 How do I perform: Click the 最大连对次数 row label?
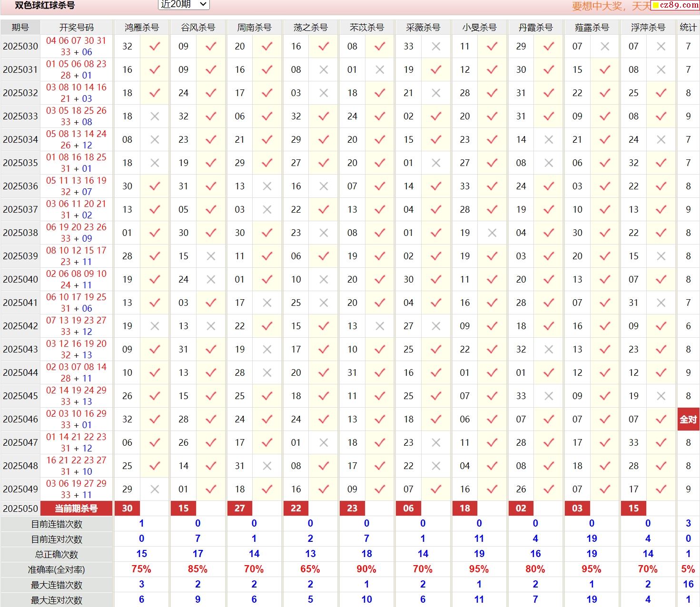point(57,600)
